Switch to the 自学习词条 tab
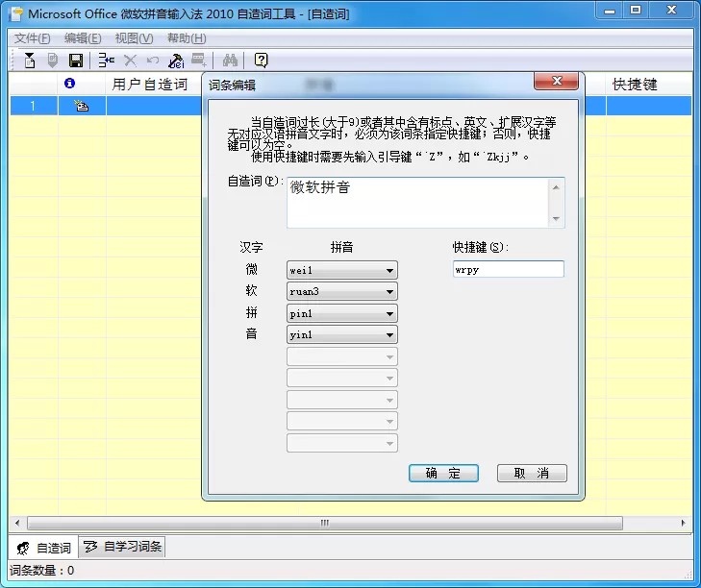 click(x=122, y=547)
